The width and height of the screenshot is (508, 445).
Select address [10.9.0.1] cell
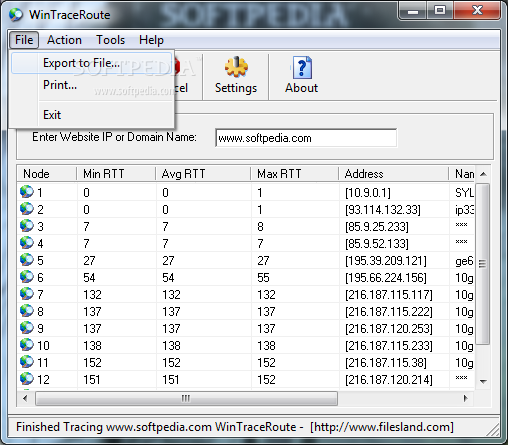(x=368, y=193)
